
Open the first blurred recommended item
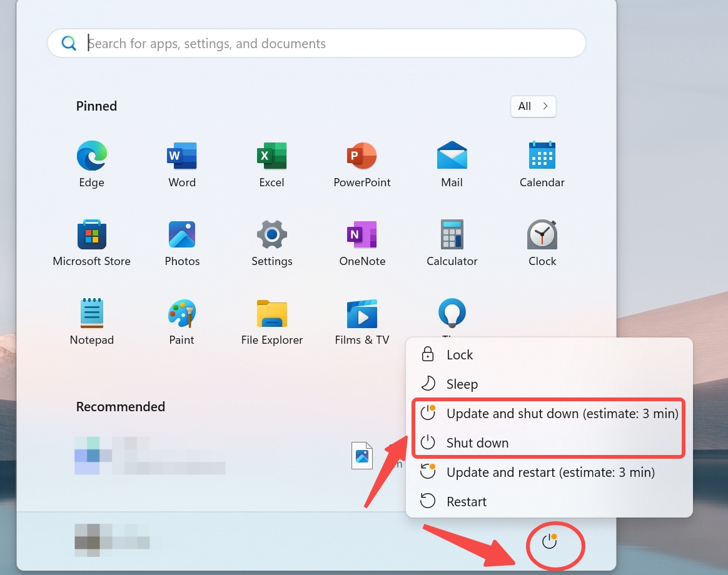(x=150, y=456)
